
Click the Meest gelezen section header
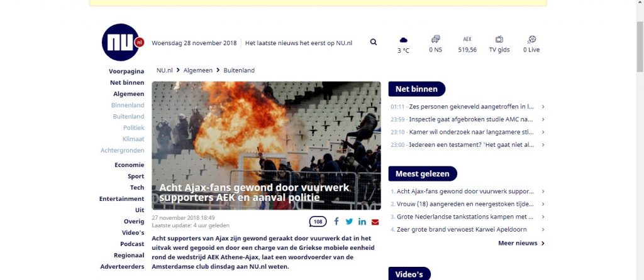click(x=422, y=174)
